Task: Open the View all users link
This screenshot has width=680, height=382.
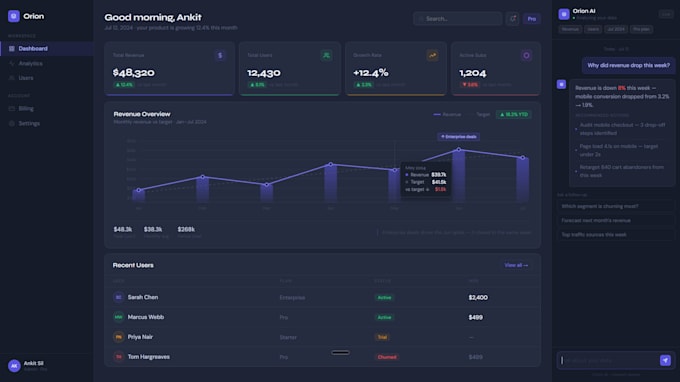Action: (x=516, y=265)
